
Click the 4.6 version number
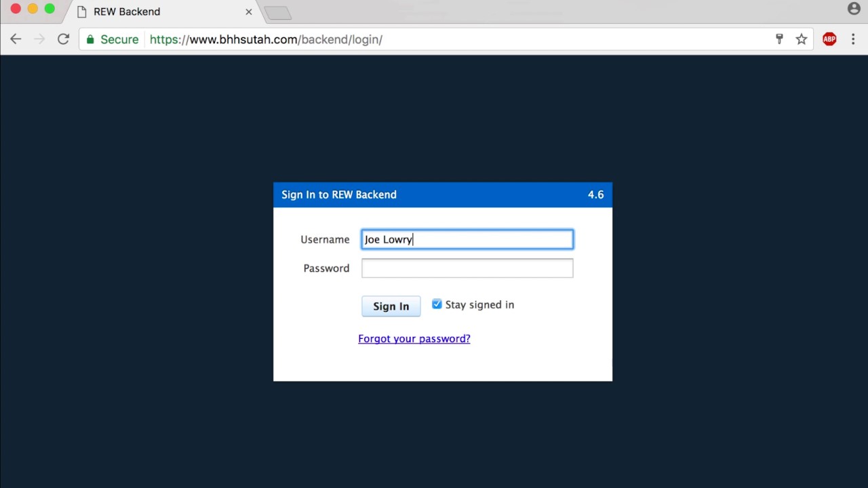[x=595, y=195]
